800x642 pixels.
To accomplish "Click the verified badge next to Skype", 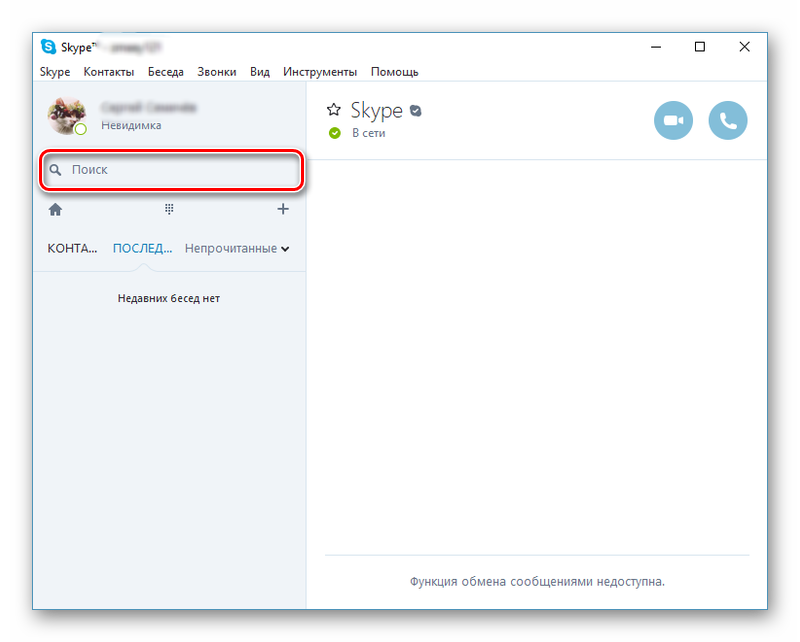I will point(416,111).
